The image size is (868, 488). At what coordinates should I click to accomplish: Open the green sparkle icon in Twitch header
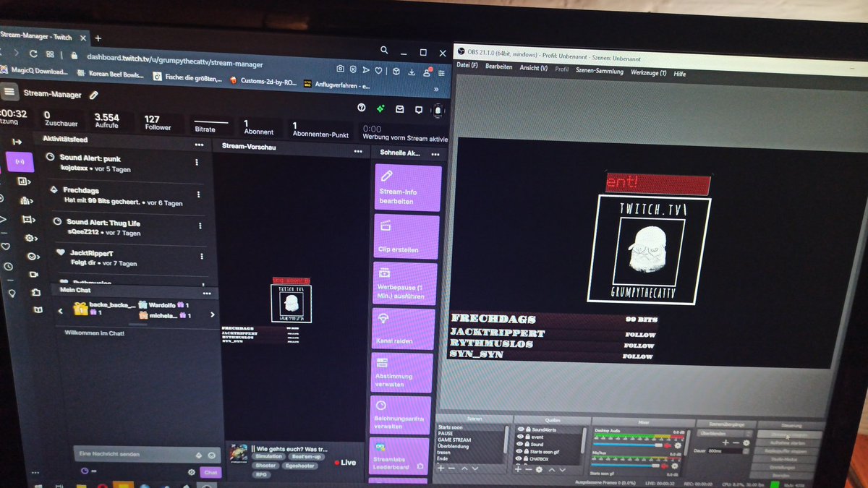(380, 108)
